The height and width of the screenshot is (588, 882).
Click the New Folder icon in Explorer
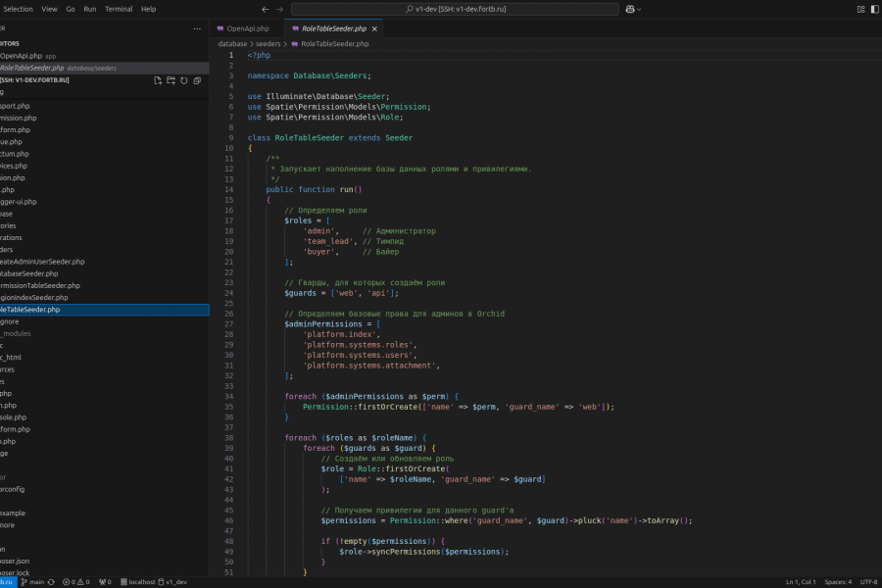171,80
